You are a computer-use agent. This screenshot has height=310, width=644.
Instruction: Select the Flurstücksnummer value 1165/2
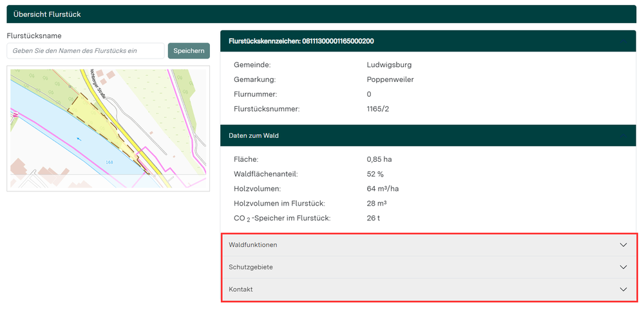pos(377,110)
